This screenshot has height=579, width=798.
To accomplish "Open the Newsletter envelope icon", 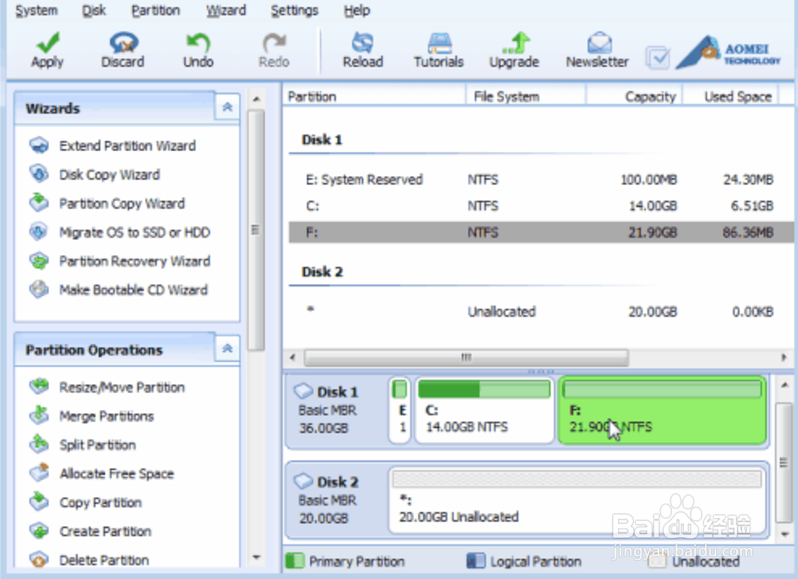I will point(599,43).
